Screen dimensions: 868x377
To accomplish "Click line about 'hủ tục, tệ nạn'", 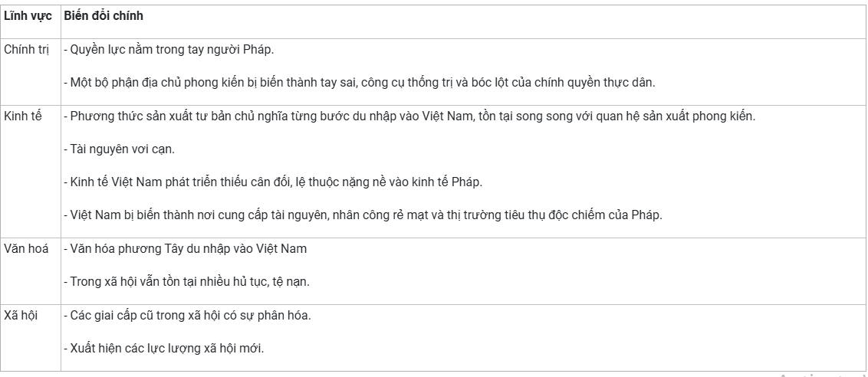I will [186, 282].
